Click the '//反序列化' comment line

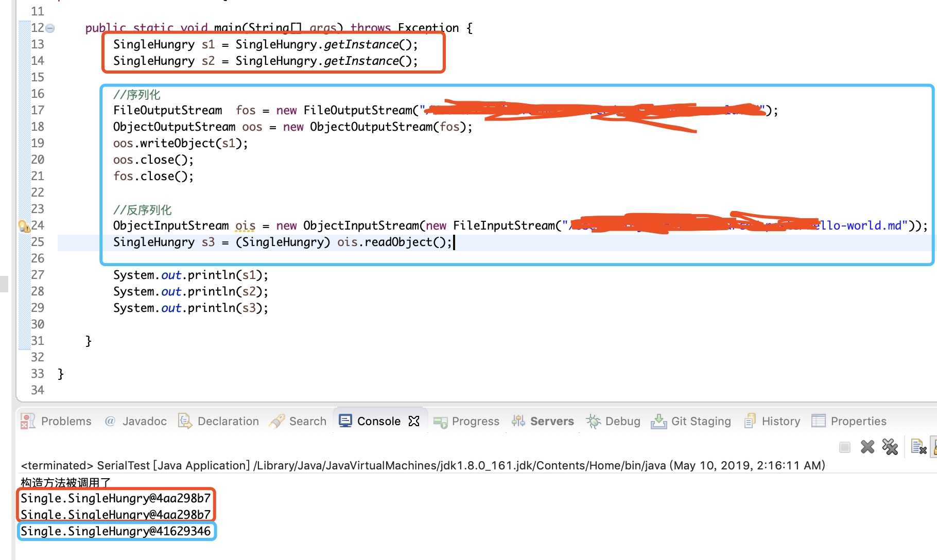143,210
